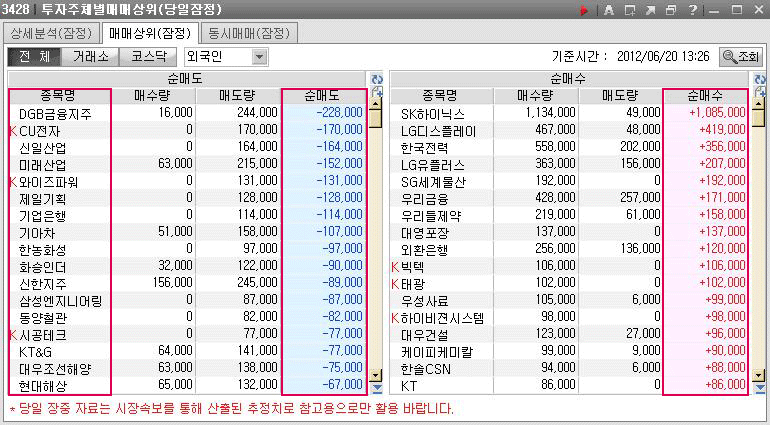The image size is (770, 425).
Task: Click 종목명 header in 순매도 table
Action: tap(58, 95)
